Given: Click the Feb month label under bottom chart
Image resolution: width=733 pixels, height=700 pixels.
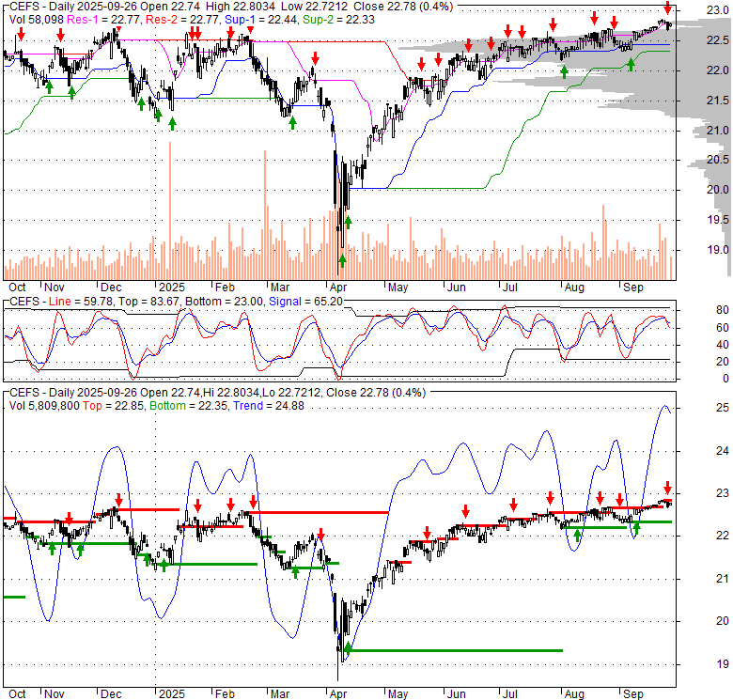Looking at the screenshot, I should (225, 694).
